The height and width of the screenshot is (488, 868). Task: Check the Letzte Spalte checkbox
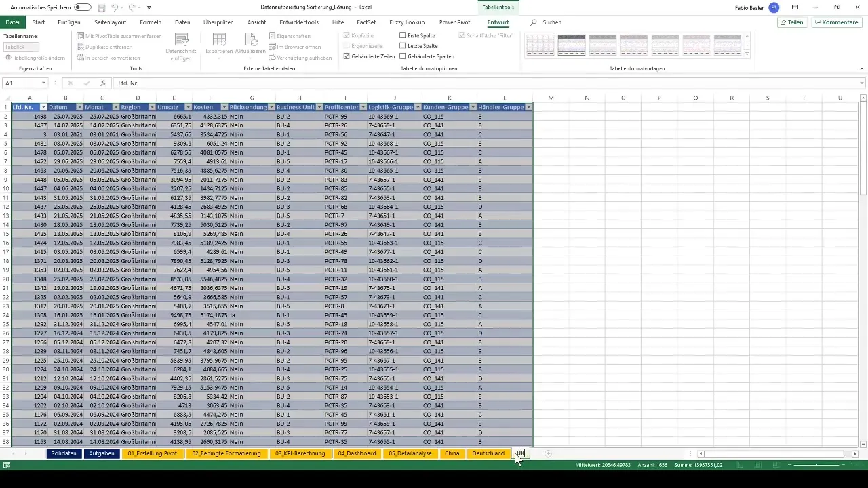(403, 46)
